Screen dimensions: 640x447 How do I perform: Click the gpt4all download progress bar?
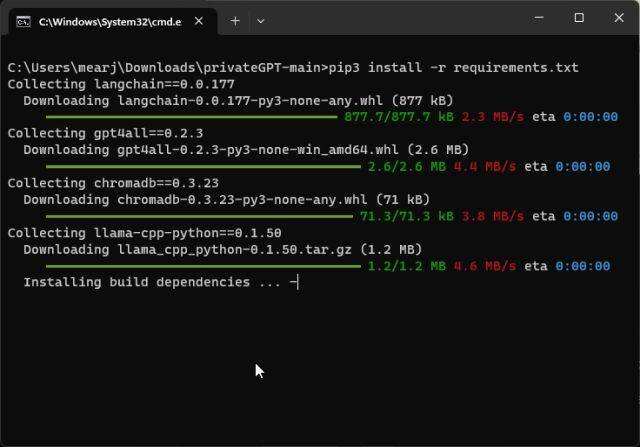(203, 167)
